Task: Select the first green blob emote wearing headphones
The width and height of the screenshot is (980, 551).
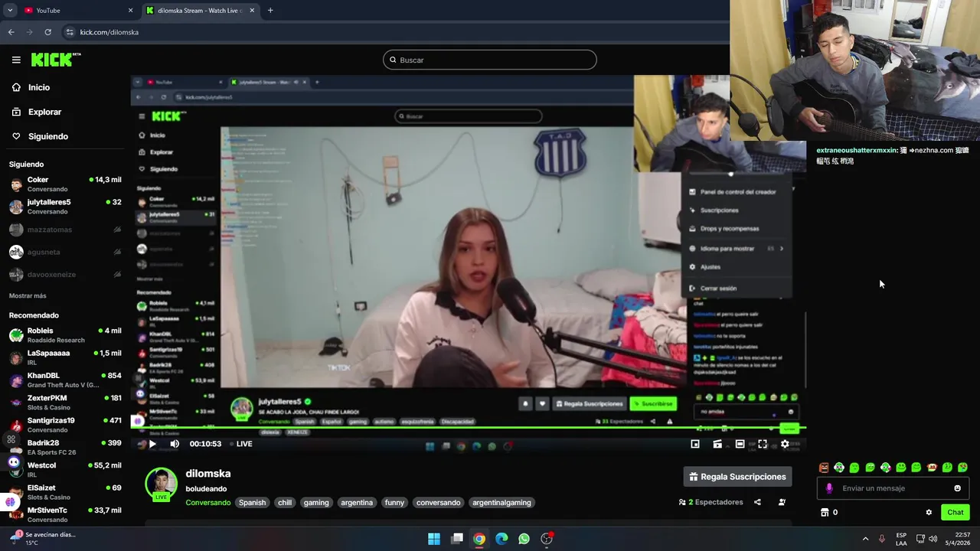Action: (839, 468)
